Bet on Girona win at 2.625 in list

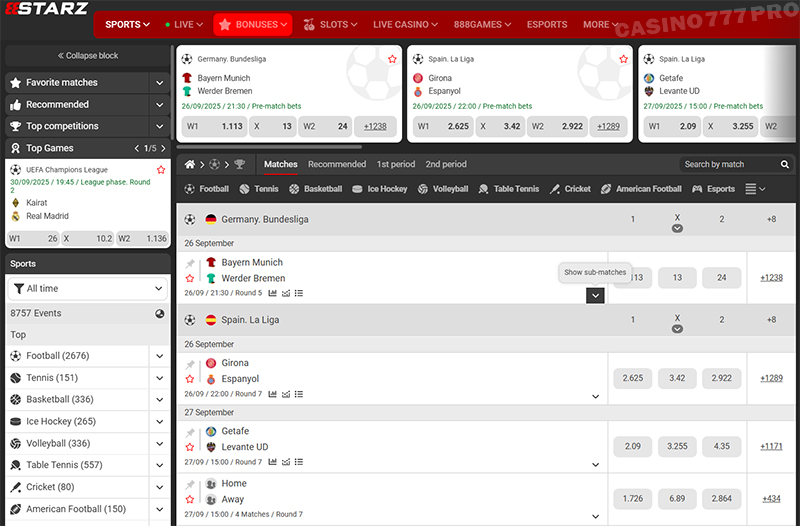tap(633, 379)
